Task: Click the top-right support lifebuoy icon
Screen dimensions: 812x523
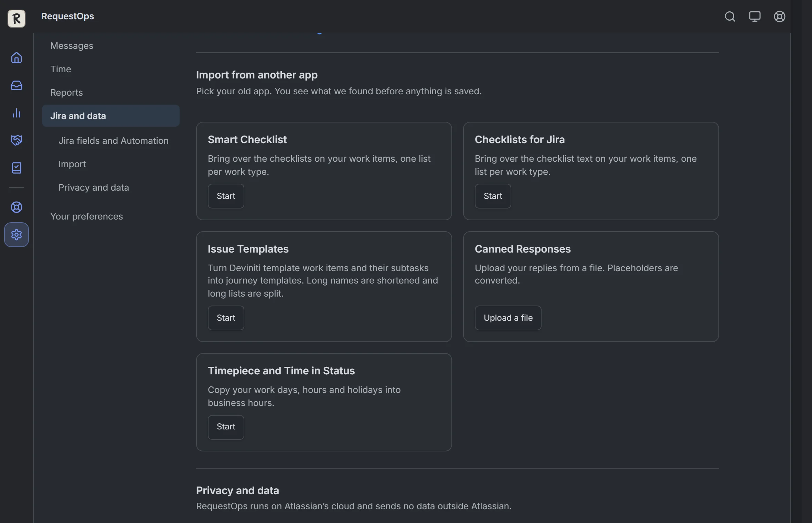Action: pos(779,17)
